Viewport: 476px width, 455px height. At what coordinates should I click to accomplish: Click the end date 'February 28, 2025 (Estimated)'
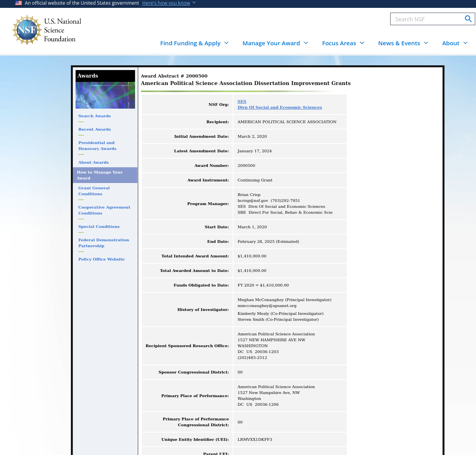[x=268, y=242]
